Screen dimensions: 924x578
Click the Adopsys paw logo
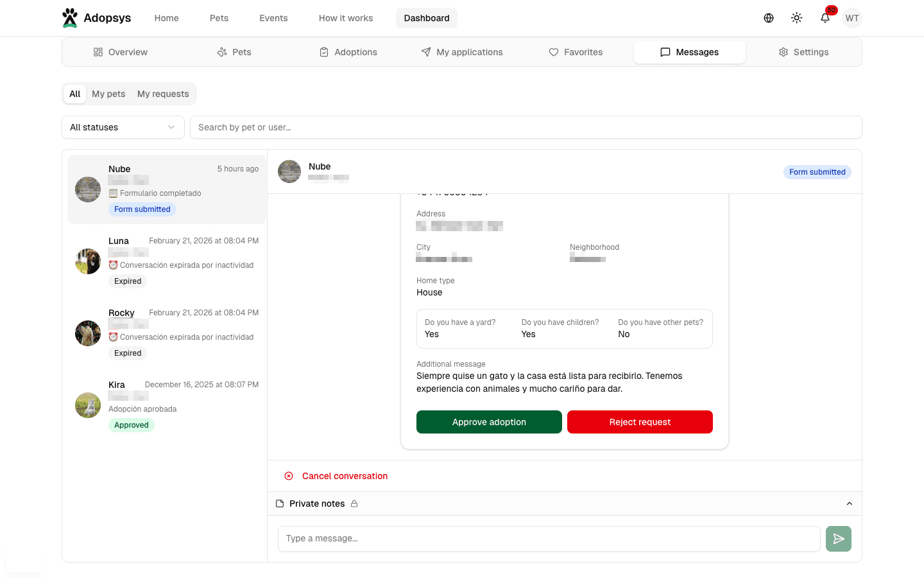70,18
